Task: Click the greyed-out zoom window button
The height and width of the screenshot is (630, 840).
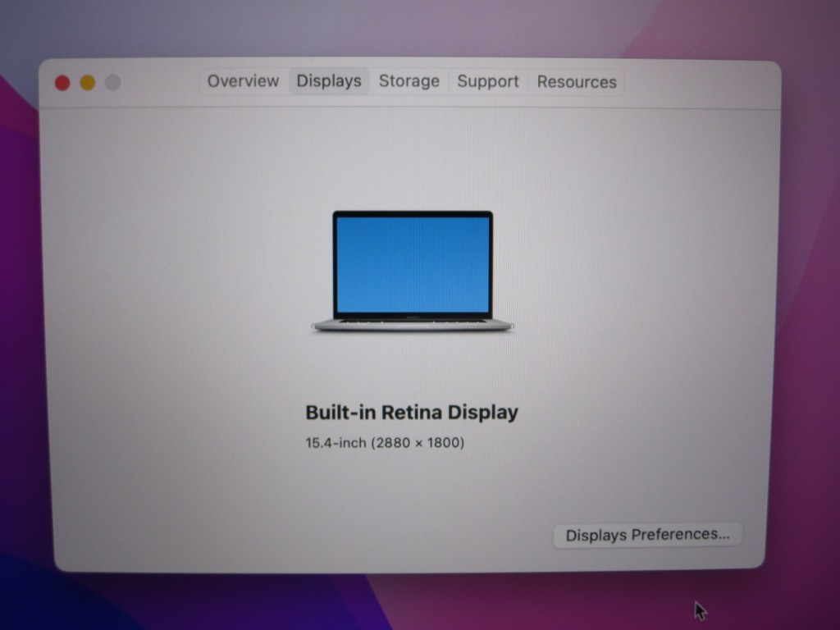Action: (112, 83)
